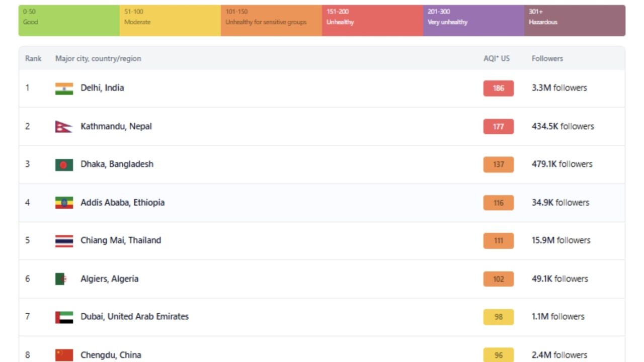The height and width of the screenshot is (362, 644).
Task: Click the yellow 98 AQI badge for Dubai
Action: pos(498,317)
